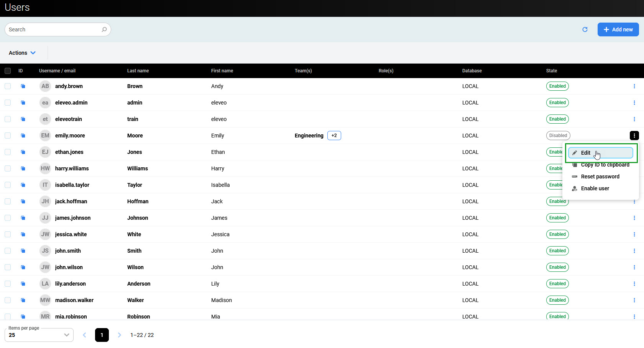Click the Add new button
Image resolution: width=644 pixels, height=348 pixels.
618,29
